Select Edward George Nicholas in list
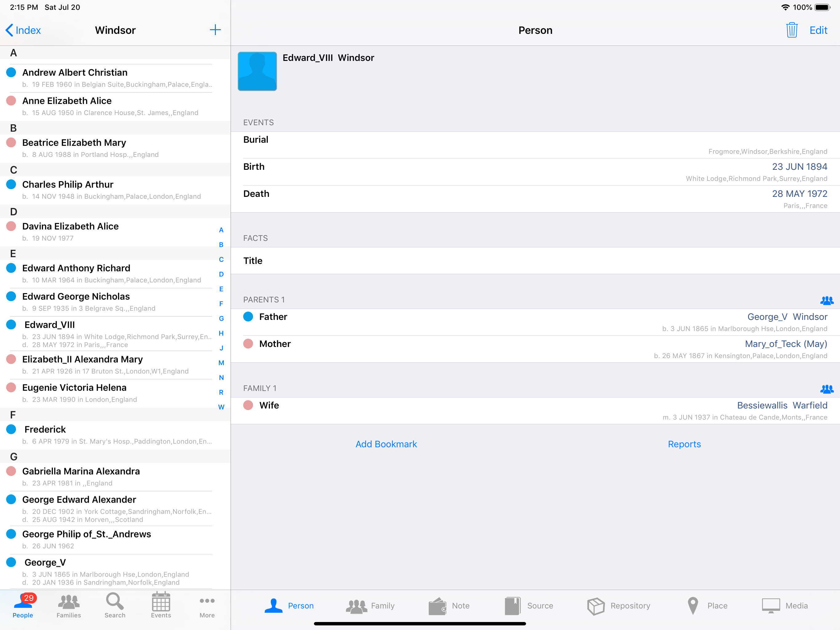Screen dimensions: 840x630 point(115,302)
